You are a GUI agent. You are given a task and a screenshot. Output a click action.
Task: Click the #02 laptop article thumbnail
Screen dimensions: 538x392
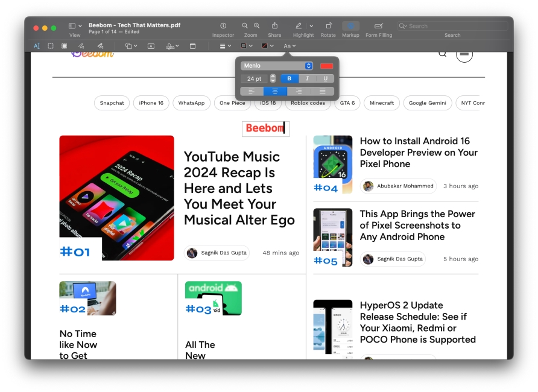[87, 299]
